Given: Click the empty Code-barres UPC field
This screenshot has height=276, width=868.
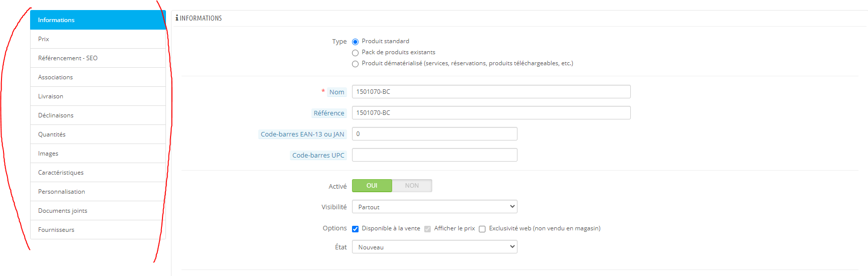Looking at the screenshot, I should 434,155.
